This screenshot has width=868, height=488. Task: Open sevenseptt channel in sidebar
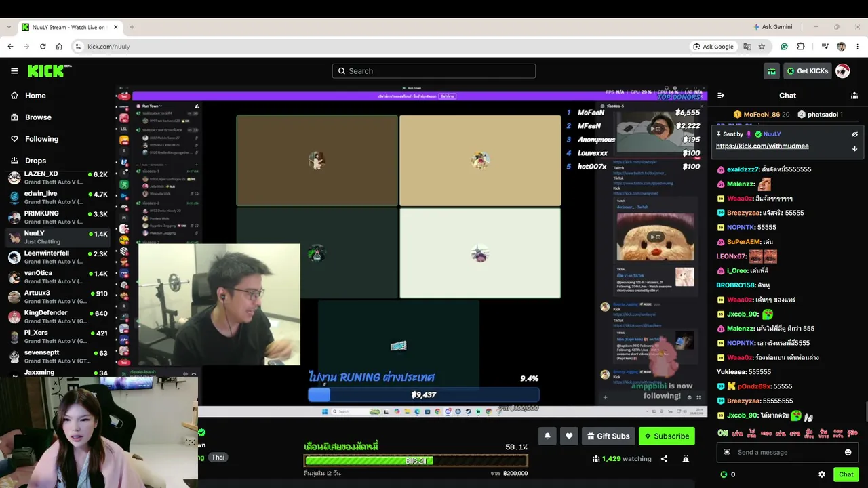pos(58,357)
